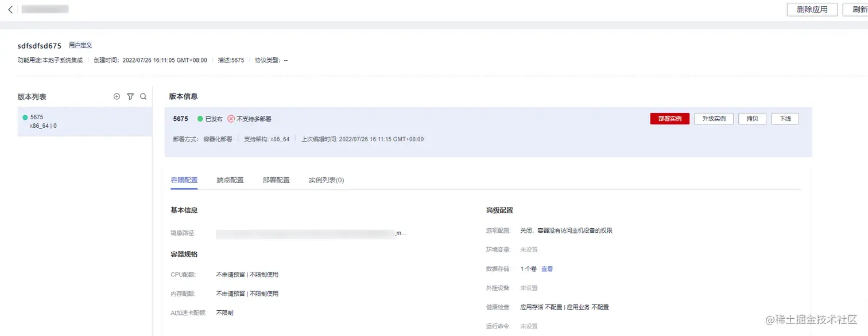Select version 5675 in version list

pyautogui.click(x=85, y=121)
